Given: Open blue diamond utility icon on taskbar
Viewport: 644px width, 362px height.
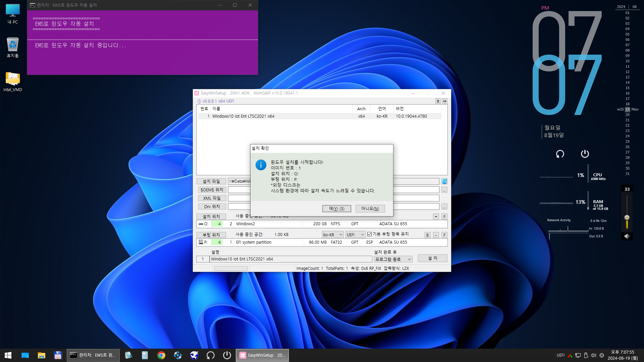Looking at the screenshot, I should 178,355.
